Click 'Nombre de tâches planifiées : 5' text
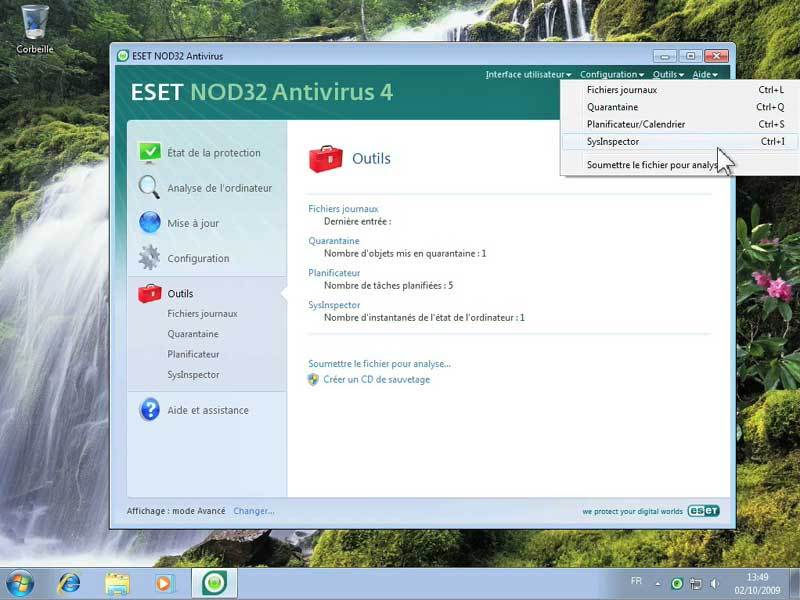The image size is (800, 600). (x=388, y=286)
